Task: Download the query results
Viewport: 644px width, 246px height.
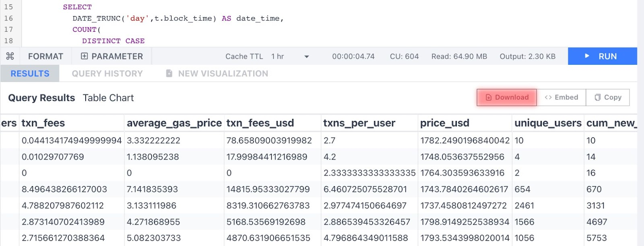Action: point(507,97)
